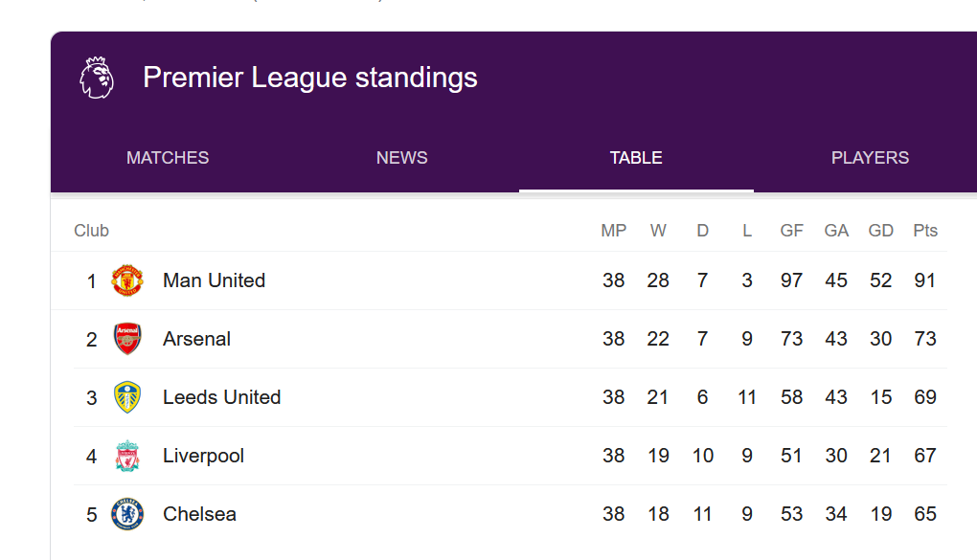Image resolution: width=977 pixels, height=560 pixels.
Task: Switch to the MATCHES tab
Action: 168,158
